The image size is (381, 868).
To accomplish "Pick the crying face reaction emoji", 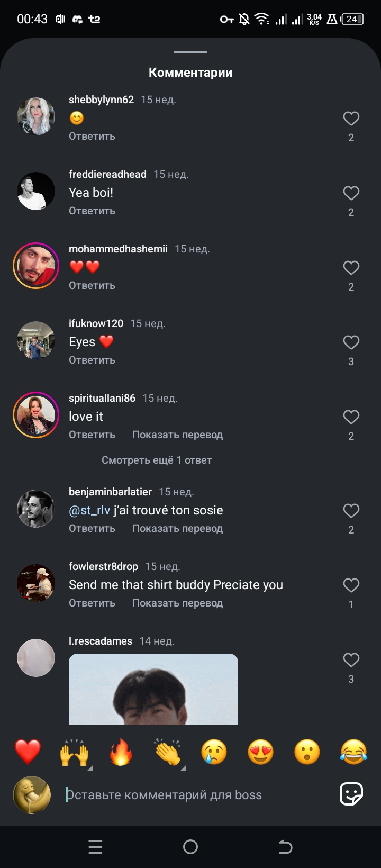I will tap(214, 752).
